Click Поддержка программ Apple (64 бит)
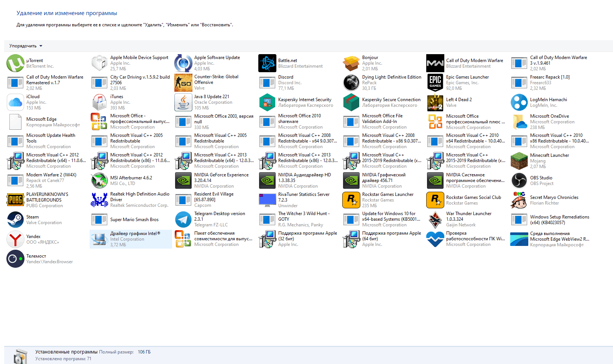Screen dimensions: 613x364 tap(383, 239)
